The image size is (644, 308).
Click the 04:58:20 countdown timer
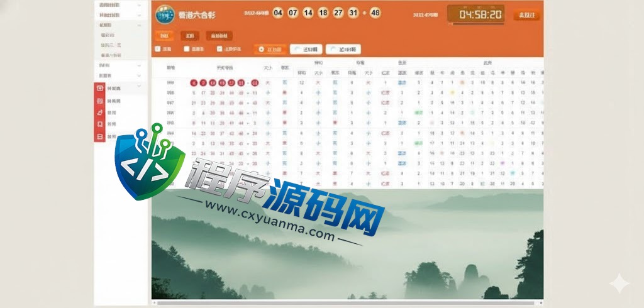(x=475, y=14)
